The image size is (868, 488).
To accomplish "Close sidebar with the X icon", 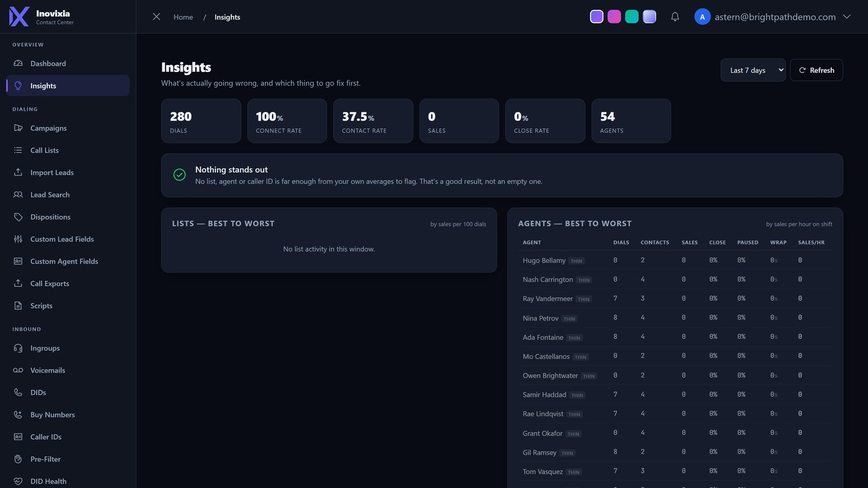I will (x=156, y=17).
